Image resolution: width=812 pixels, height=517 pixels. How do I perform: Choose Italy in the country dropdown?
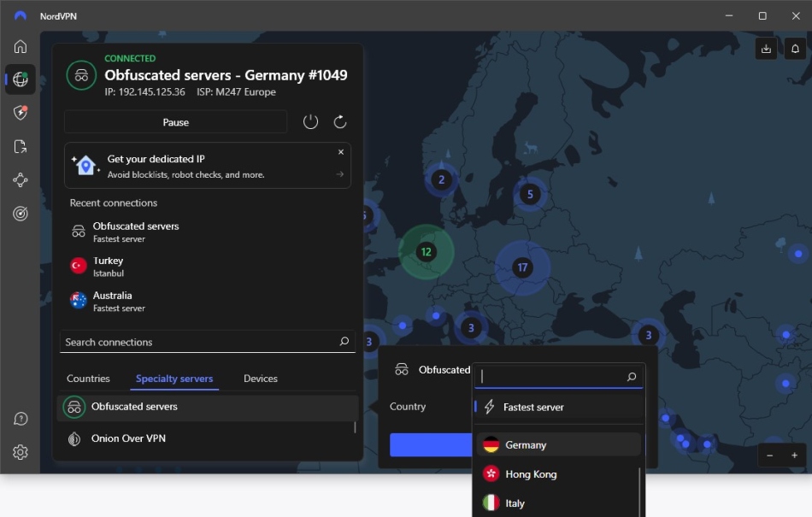557,503
